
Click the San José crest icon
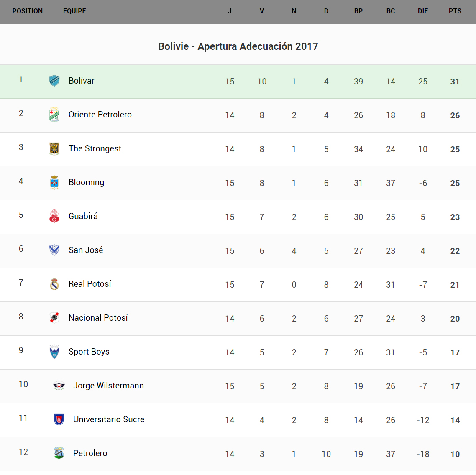(x=54, y=250)
